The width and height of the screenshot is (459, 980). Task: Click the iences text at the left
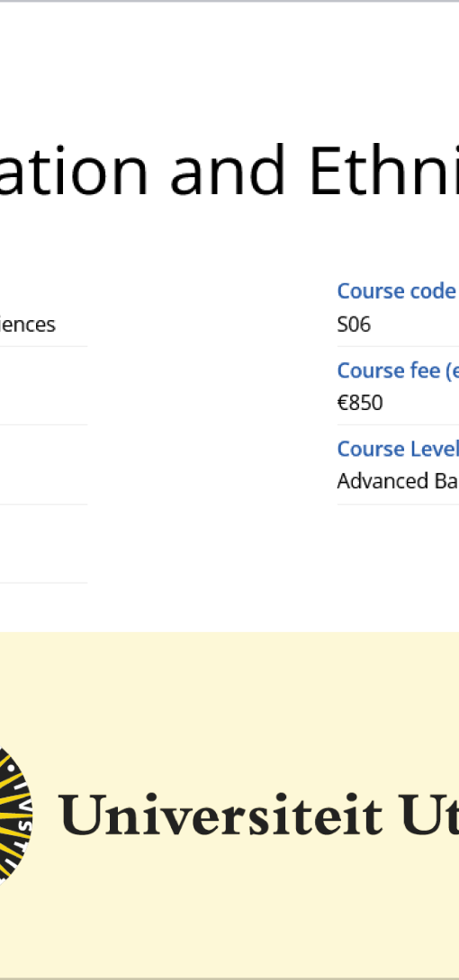pos(28,325)
